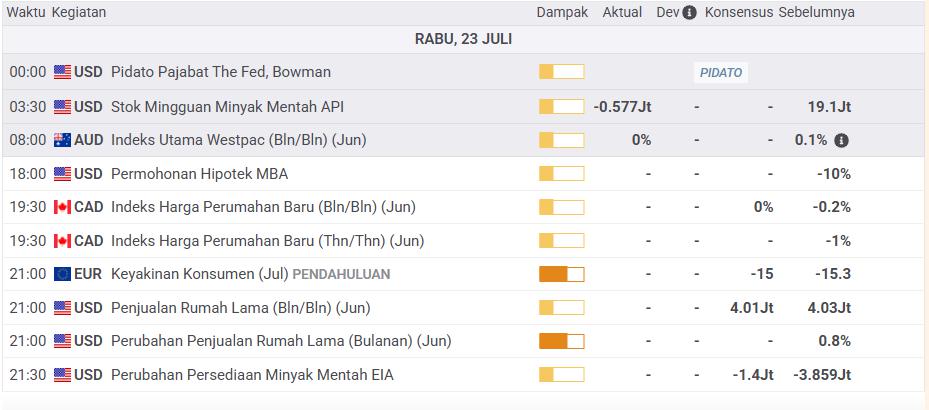
Task: Expand Penjualan Rumah Lama (Bln/Bln) row
Action: [x=464, y=308]
